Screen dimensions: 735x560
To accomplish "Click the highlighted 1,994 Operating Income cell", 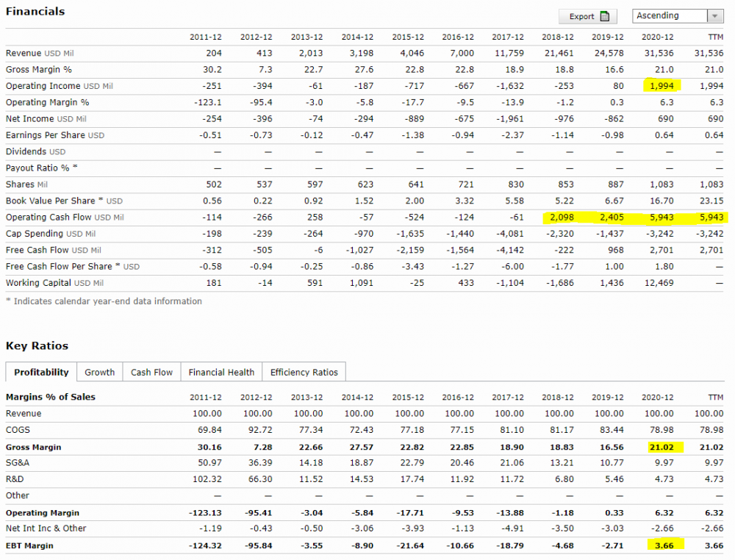I will click(x=661, y=86).
